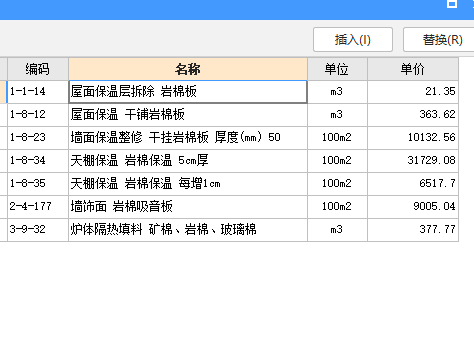
Task: Click unit 100m2 in row 1-8-35
Action: (337, 184)
